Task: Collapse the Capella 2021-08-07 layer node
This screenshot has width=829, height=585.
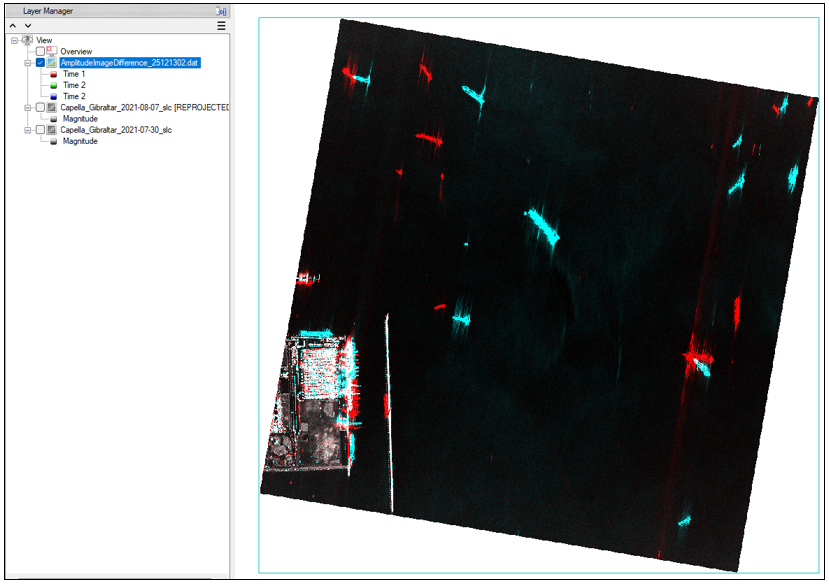Action: (28, 107)
